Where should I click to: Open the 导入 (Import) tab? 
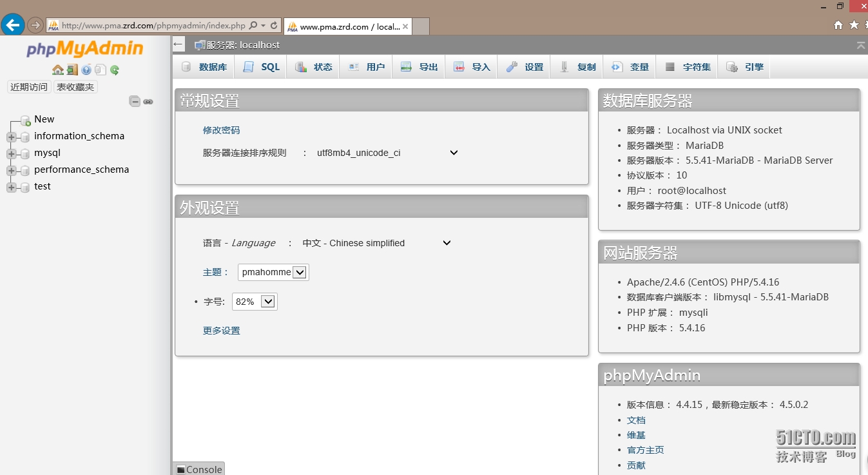pos(472,67)
